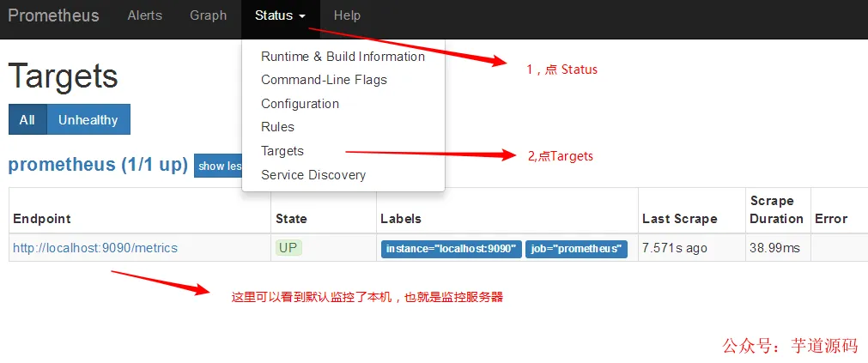Collapse the Status dropdown menu
This screenshot has width=868, height=363.
pyautogui.click(x=280, y=16)
